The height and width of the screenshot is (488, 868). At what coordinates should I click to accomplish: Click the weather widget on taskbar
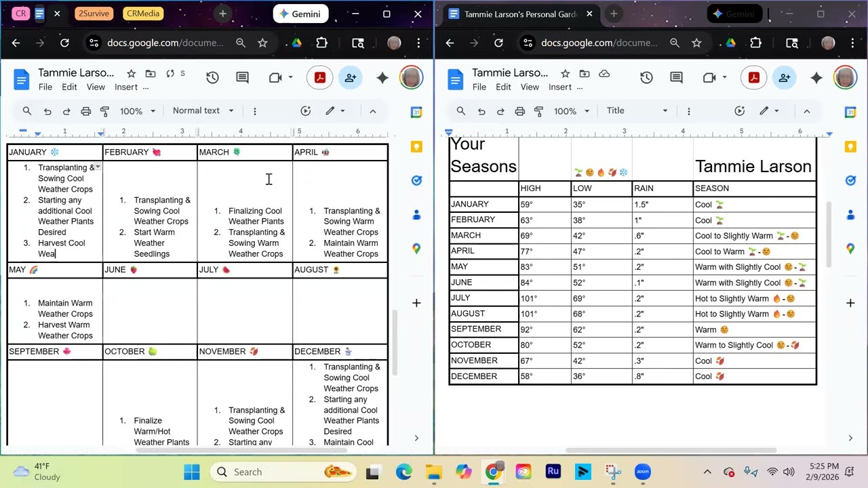[37, 472]
